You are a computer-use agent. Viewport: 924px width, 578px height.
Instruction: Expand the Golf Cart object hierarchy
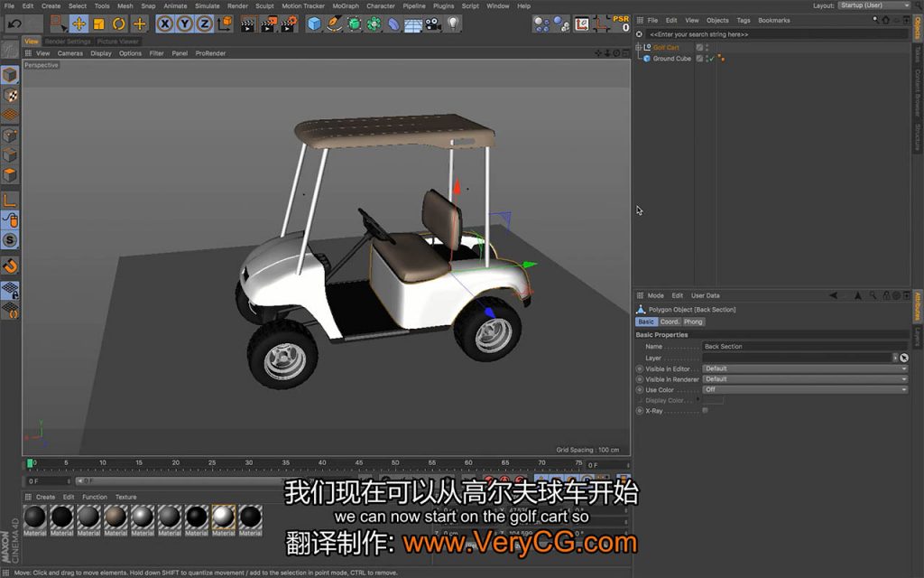pyautogui.click(x=639, y=47)
